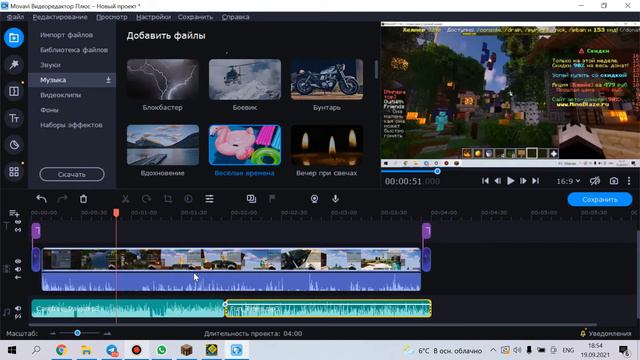Select the Crop tool icon
This screenshot has height=360, width=640.
(x=167, y=199)
